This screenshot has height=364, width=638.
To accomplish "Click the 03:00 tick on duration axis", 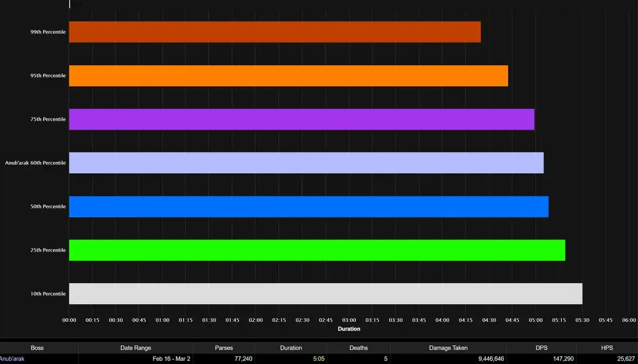I will (x=349, y=320).
